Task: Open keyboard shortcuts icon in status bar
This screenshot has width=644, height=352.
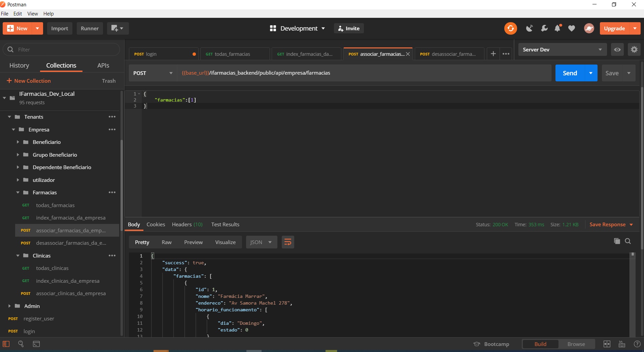Action: 622,344
